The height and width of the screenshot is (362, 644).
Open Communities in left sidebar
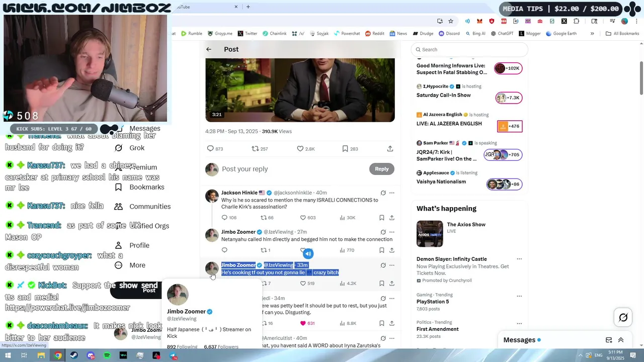coord(142,207)
